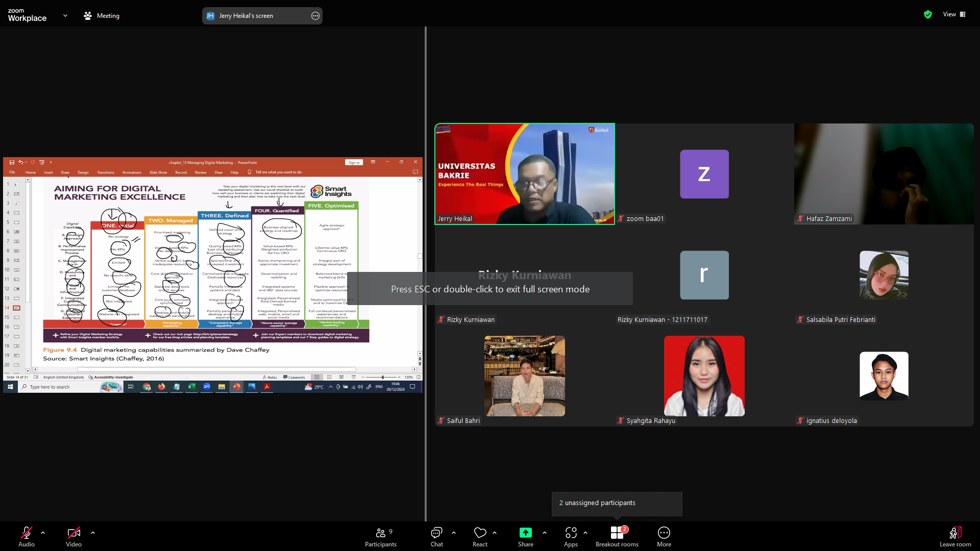This screenshot has height=551, width=980.
Task: Click the Type here to search box
Action: (70, 387)
